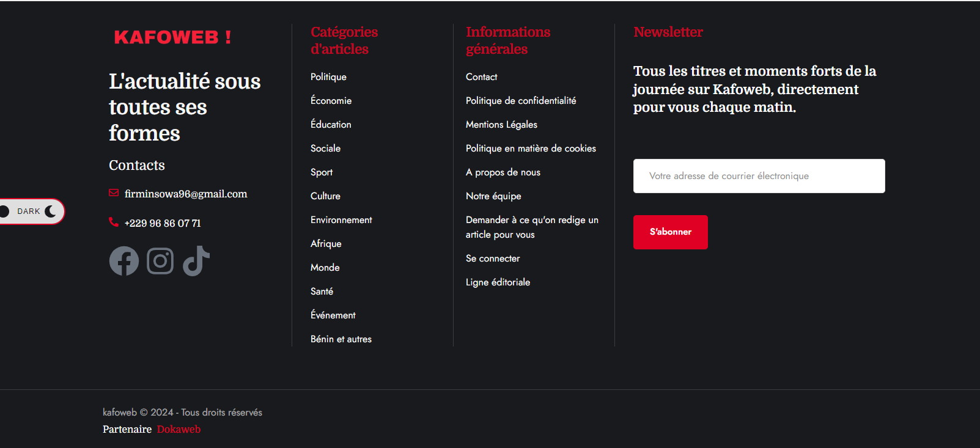Open Mentions Légales link
Viewport: 980px width, 448px height.
click(501, 125)
